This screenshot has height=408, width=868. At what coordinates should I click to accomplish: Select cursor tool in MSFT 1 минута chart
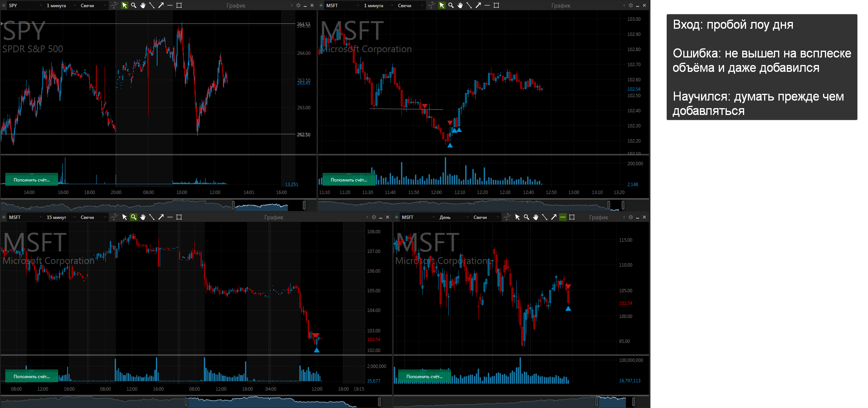[442, 5]
